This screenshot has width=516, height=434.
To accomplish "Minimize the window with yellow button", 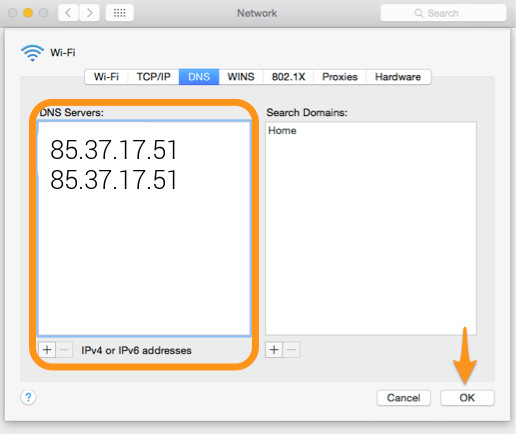I will pos(28,13).
